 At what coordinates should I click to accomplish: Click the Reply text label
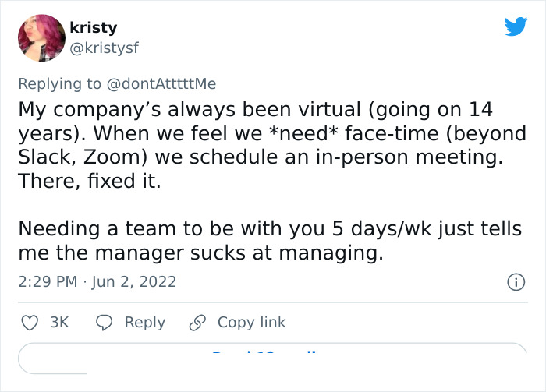[145, 322]
